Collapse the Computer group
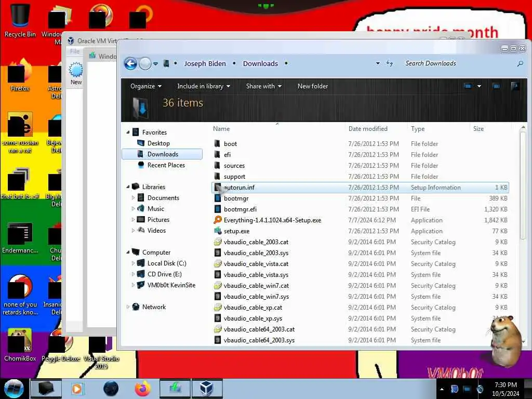 coord(128,252)
